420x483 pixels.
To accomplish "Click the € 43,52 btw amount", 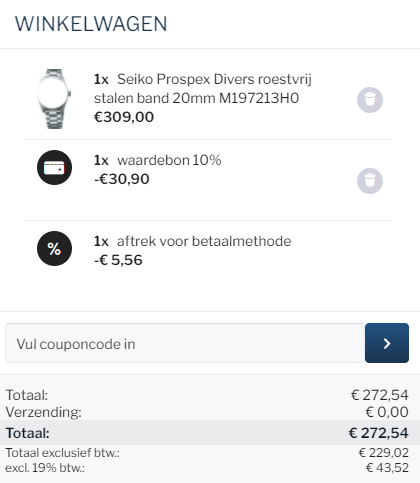I will tap(387, 468).
